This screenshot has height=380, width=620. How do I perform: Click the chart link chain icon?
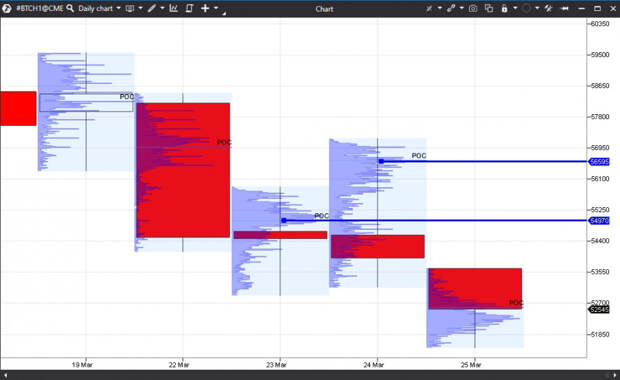point(451,8)
